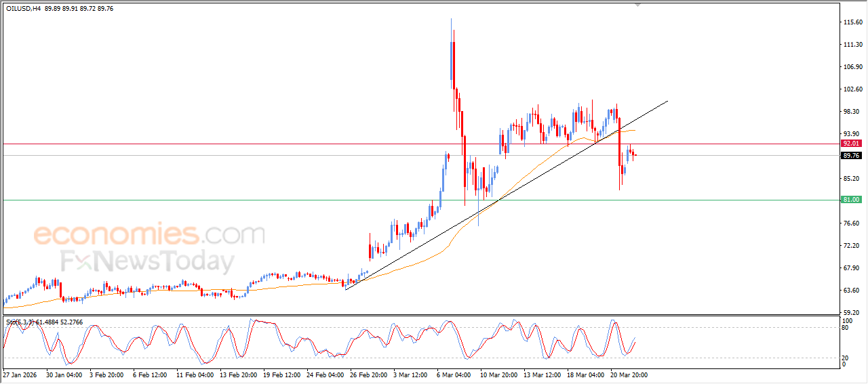This screenshot has width=868, height=384.
Task: Click the 6 Mar 04:00 time label
Action: tap(455, 374)
